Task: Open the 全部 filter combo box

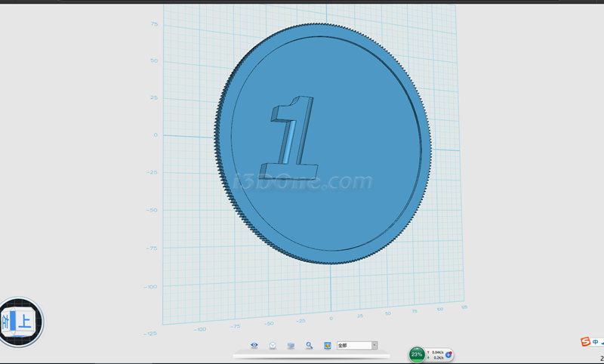Action: pyautogui.click(x=353, y=345)
